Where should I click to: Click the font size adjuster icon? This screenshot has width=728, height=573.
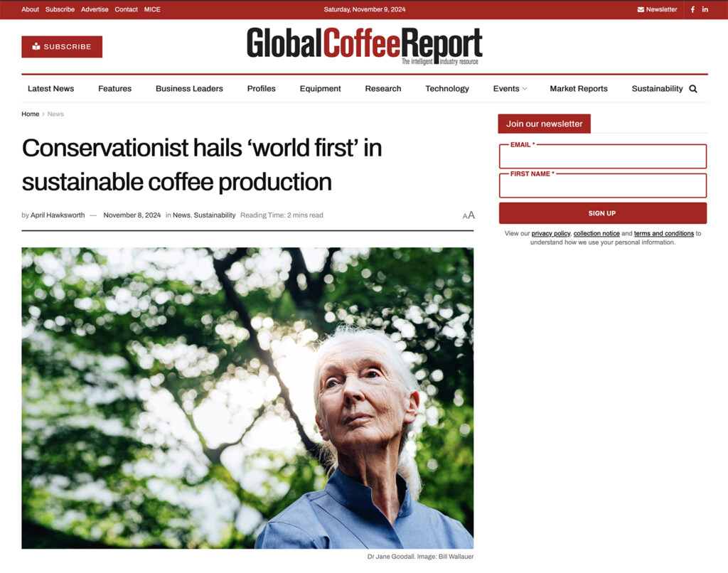point(469,215)
